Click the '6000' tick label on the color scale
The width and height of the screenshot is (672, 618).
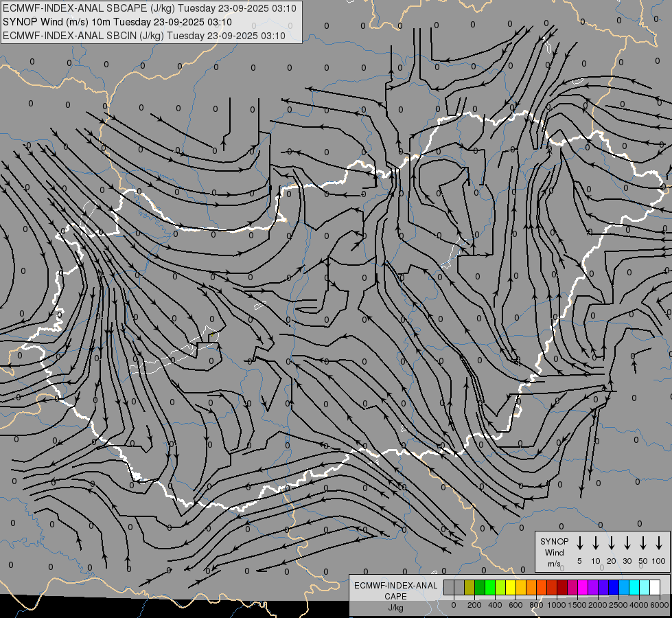660,605
